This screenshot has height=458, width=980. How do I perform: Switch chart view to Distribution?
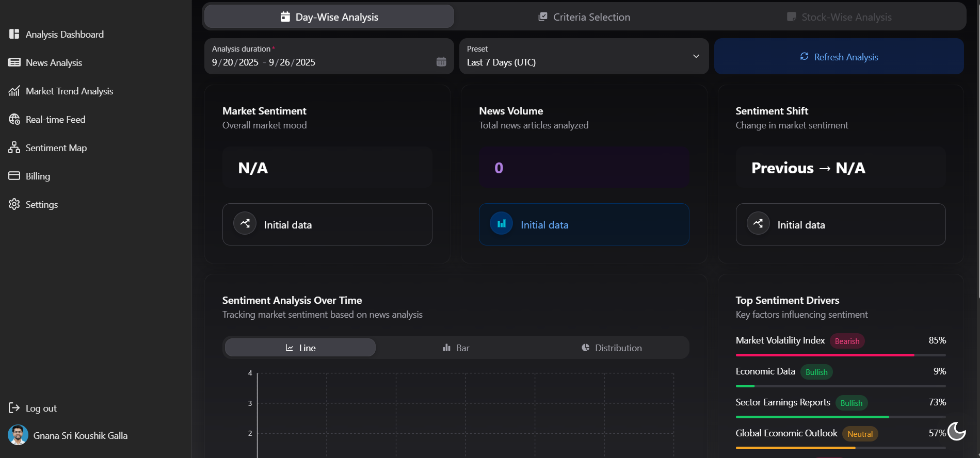tap(612, 348)
